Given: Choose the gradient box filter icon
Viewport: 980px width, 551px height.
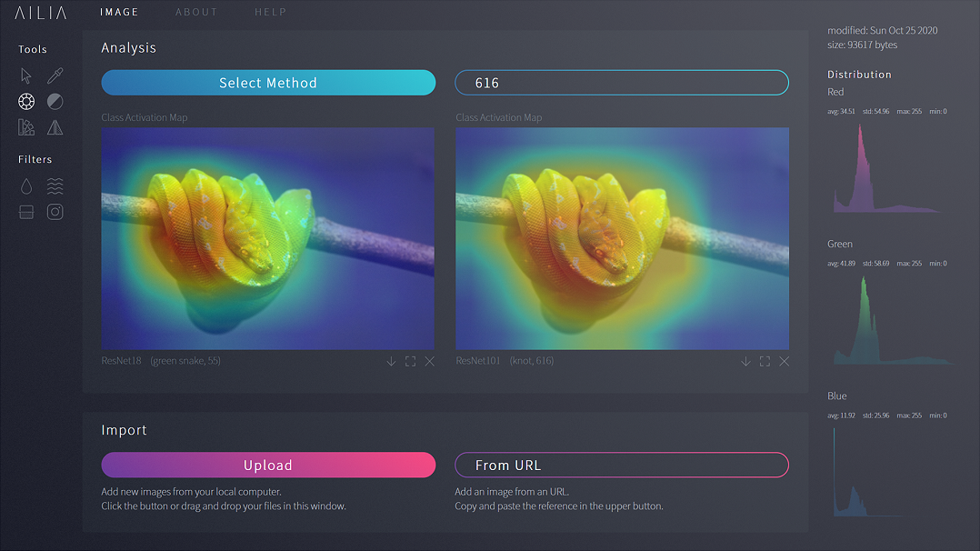Looking at the screenshot, I should [26, 212].
